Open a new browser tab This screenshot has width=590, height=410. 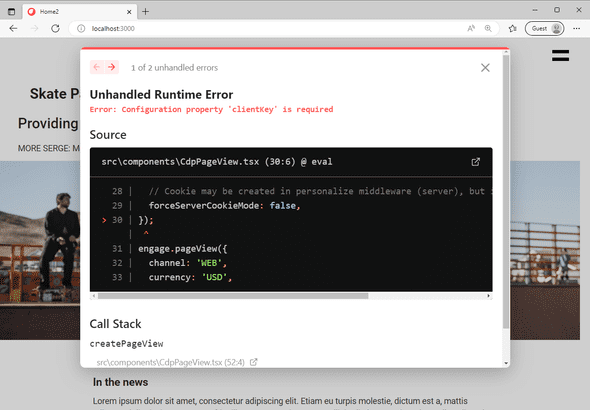(146, 12)
